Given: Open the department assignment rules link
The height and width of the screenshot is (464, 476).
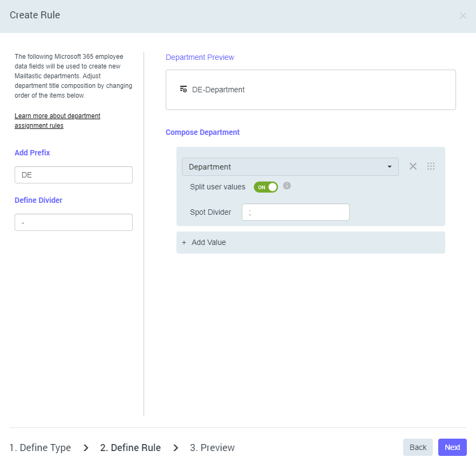Looking at the screenshot, I should pos(57,121).
